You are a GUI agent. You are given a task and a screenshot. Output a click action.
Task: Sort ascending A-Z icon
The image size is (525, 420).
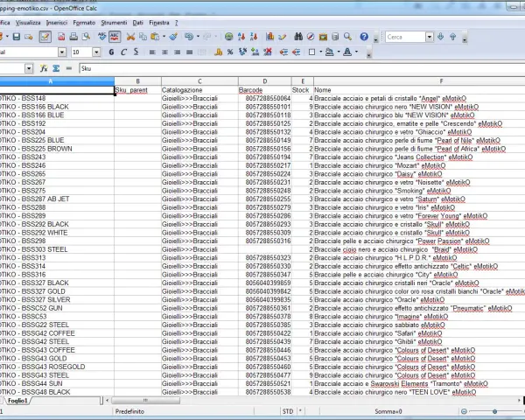coord(241,37)
